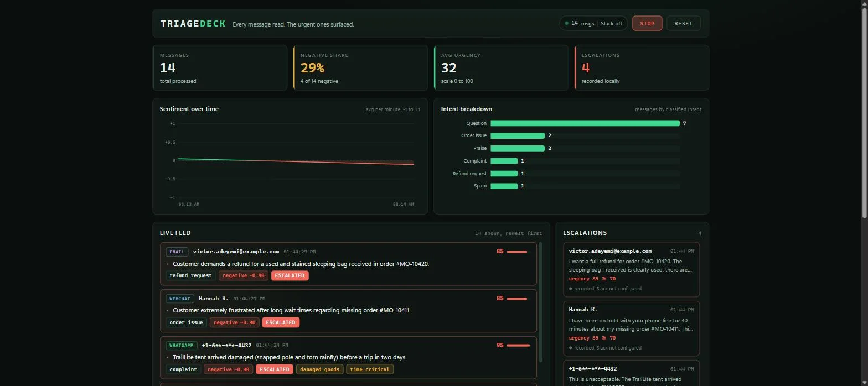Click the LIVE FEED heading
This screenshot has width=868, height=386.
click(175, 233)
